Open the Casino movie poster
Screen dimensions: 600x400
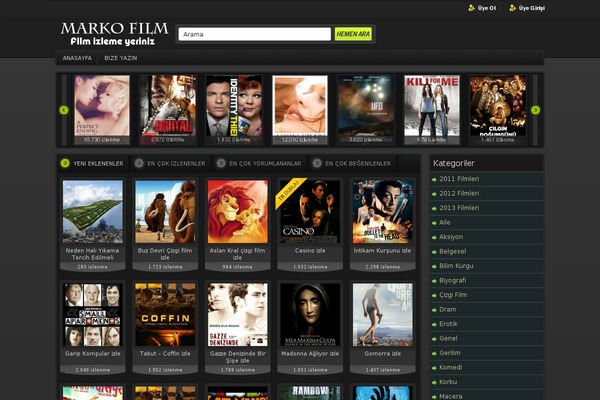click(310, 212)
